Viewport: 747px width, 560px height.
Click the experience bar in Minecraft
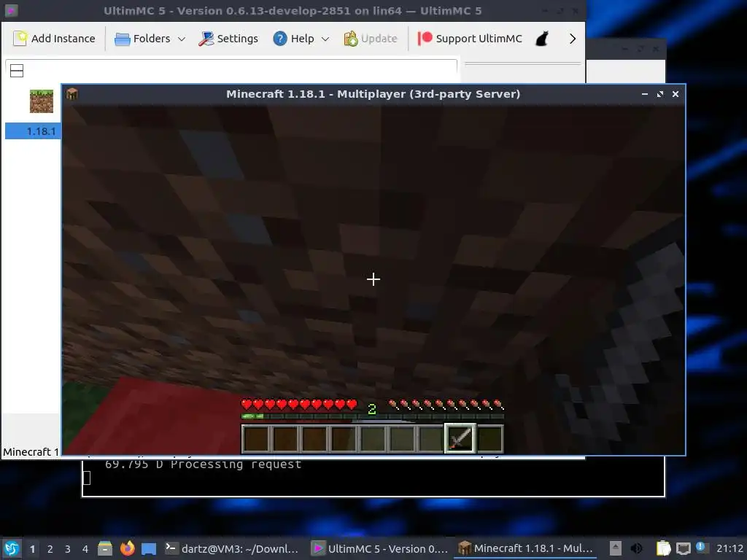coord(373,416)
